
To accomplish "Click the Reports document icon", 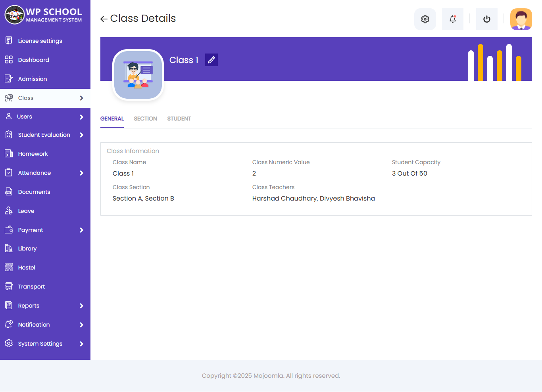I will click(x=9, y=305).
